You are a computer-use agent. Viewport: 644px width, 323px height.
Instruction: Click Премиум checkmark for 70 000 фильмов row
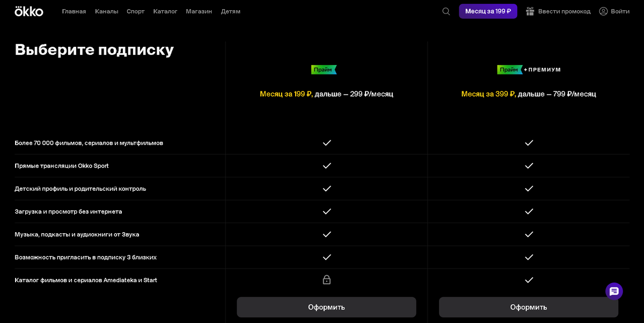click(529, 143)
